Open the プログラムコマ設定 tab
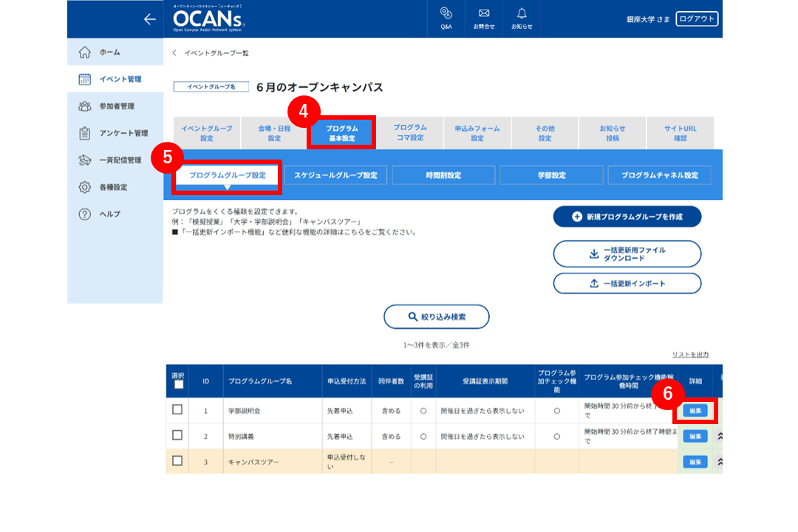 click(x=409, y=132)
